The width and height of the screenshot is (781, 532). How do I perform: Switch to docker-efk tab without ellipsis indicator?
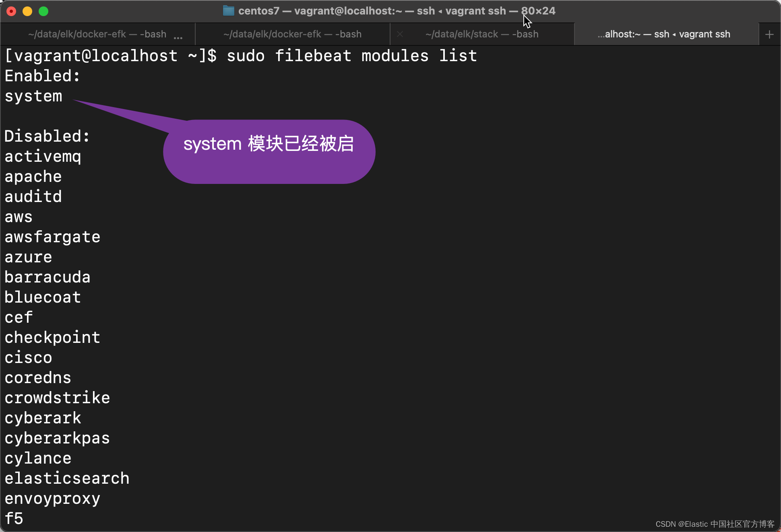[292, 35]
